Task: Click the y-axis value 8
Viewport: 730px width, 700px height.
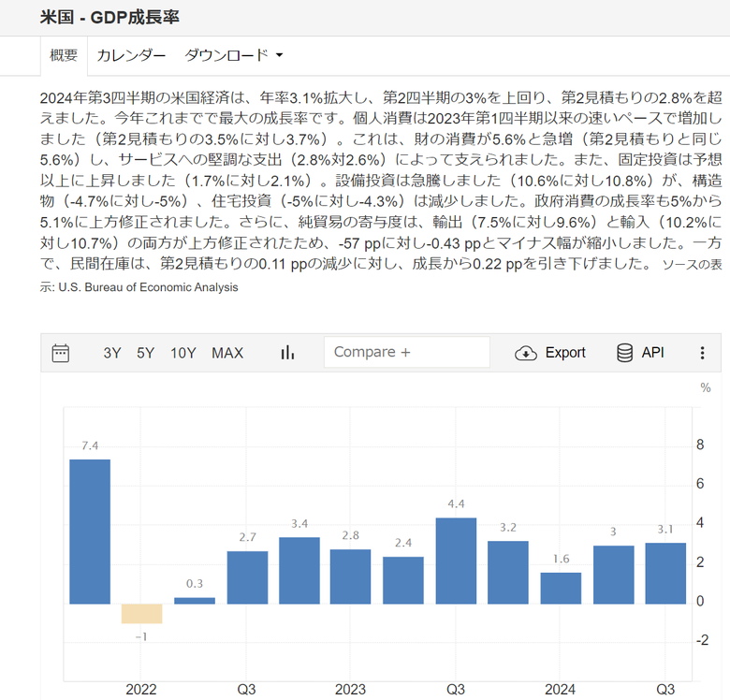Action: pos(700,445)
